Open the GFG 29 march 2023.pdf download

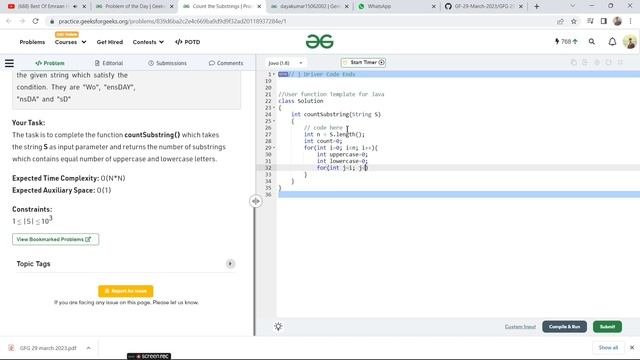48,348
